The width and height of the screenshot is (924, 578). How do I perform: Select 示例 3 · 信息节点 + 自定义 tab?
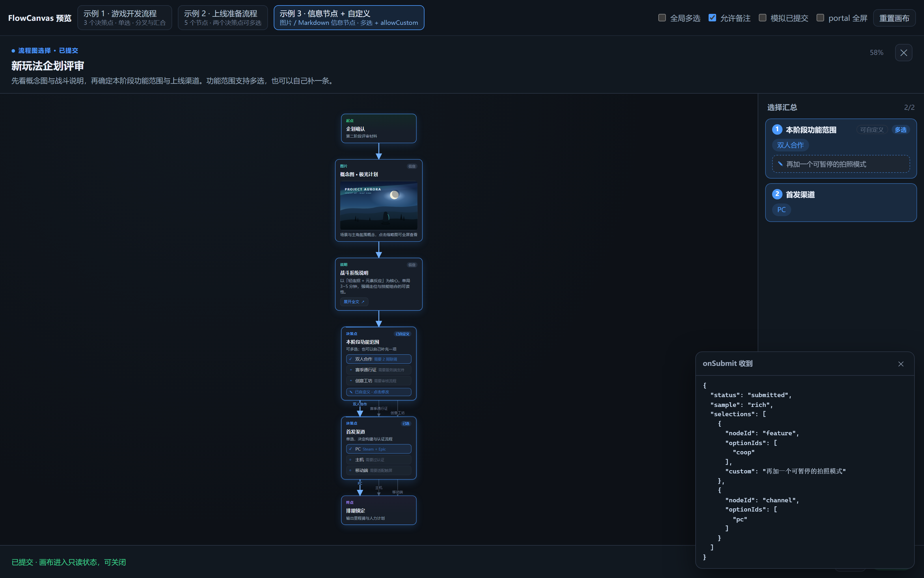point(349,18)
